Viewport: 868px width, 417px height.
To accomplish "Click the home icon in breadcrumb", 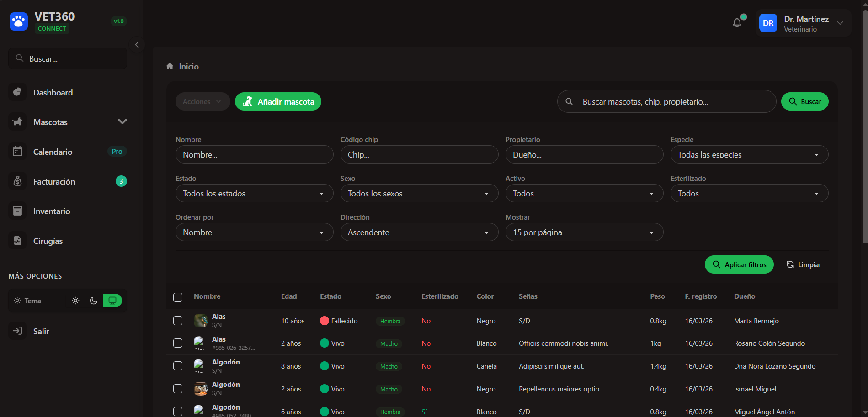I will point(170,67).
